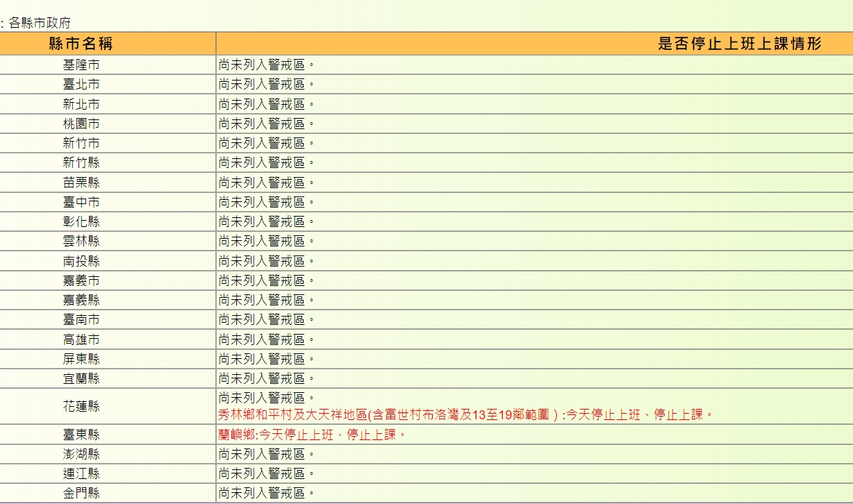Screen dimensions: 853x504
Task: Select the 基隆市 row name
Action: [x=81, y=65]
